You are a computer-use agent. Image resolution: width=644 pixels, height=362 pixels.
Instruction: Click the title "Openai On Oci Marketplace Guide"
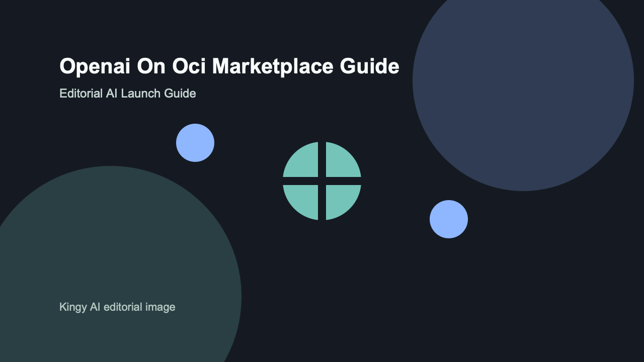[x=229, y=66]
